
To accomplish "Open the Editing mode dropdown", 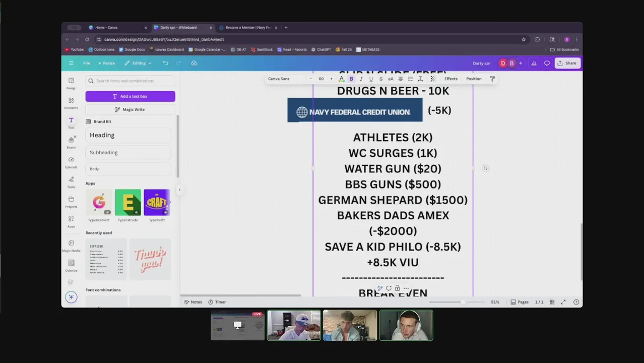I will 138,63.
